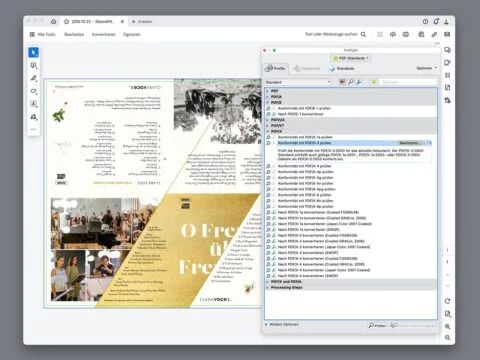Expand the PDF/UA group
The height and width of the screenshot is (360, 480).
click(267, 120)
